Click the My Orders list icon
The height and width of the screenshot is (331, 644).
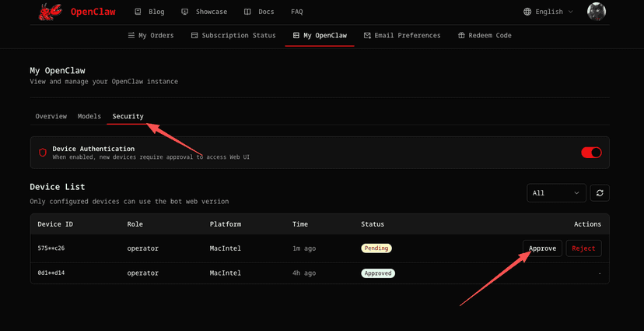[131, 35]
